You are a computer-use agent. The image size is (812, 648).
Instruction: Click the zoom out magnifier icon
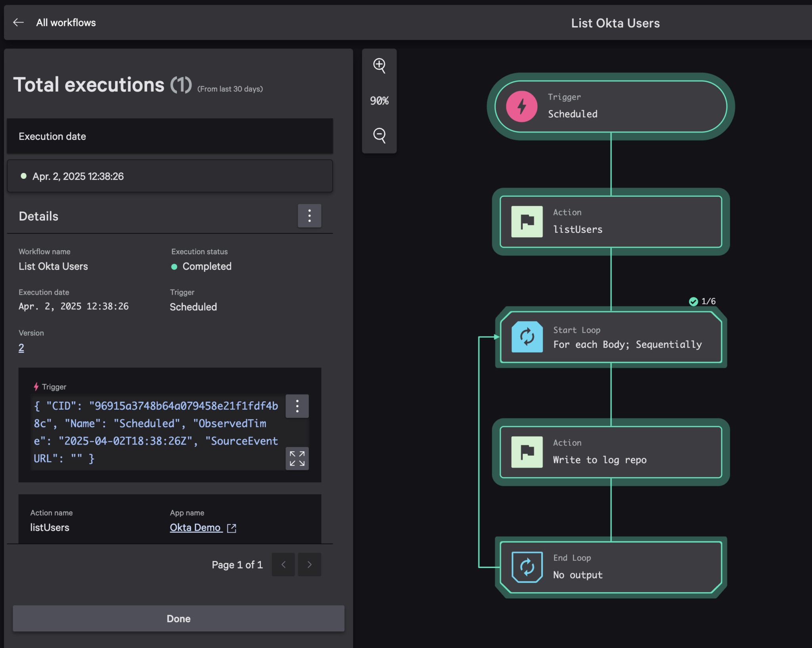379,135
